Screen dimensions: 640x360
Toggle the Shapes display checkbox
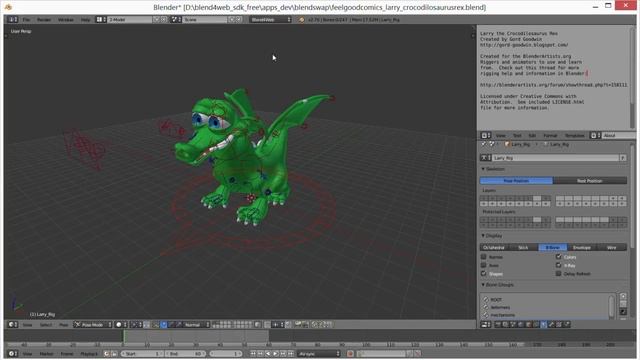pyautogui.click(x=484, y=273)
